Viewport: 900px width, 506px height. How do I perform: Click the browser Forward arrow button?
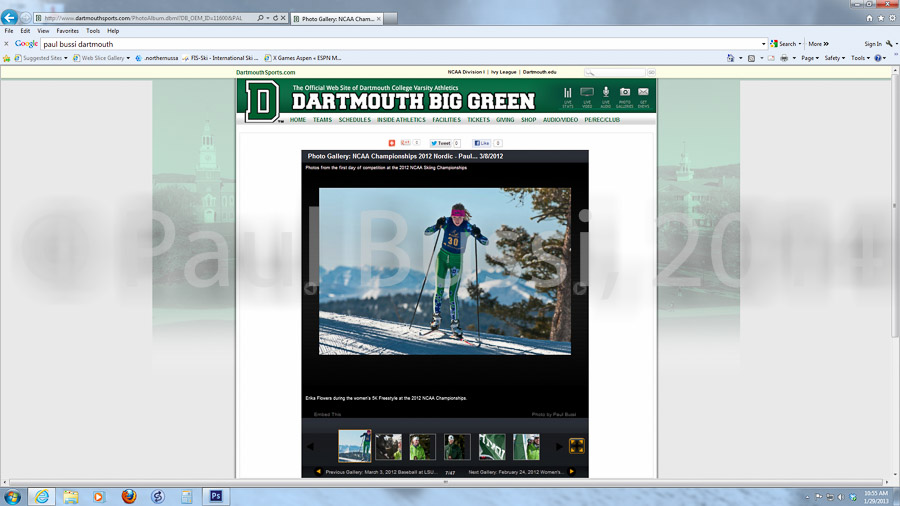coord(26,18)
